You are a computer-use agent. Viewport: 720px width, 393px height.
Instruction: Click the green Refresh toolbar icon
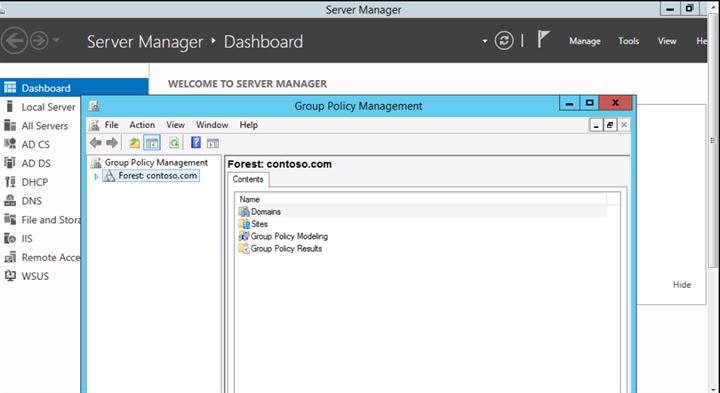point(174,143)
